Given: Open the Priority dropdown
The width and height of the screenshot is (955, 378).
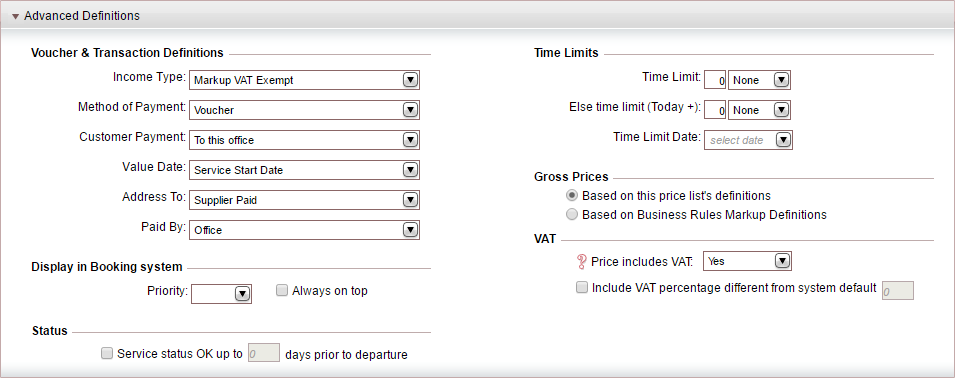Looking at the screenshot, I should coord(221,293).
